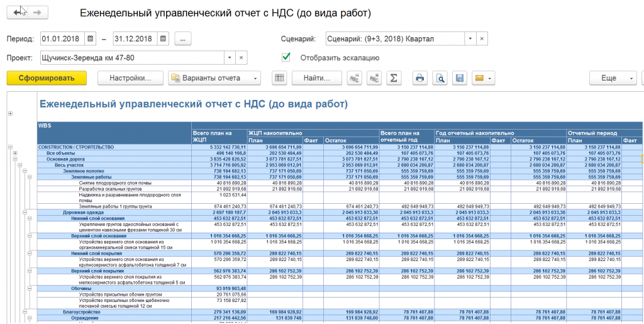Toggle the 'Отобразить эскалацию' checkbox
The width and height of the screenshot is (644, 324).
click(x=287, y=57)
